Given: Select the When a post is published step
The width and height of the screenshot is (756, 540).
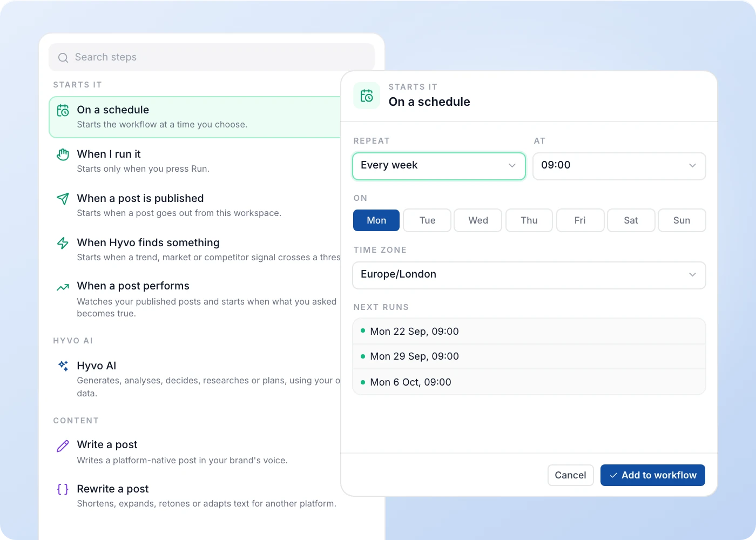Looking at the screenshot, I should [x=195, y=206].
